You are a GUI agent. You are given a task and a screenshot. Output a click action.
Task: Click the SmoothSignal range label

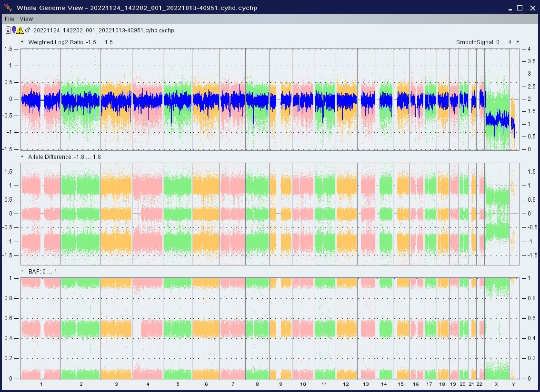click(483, 42)
